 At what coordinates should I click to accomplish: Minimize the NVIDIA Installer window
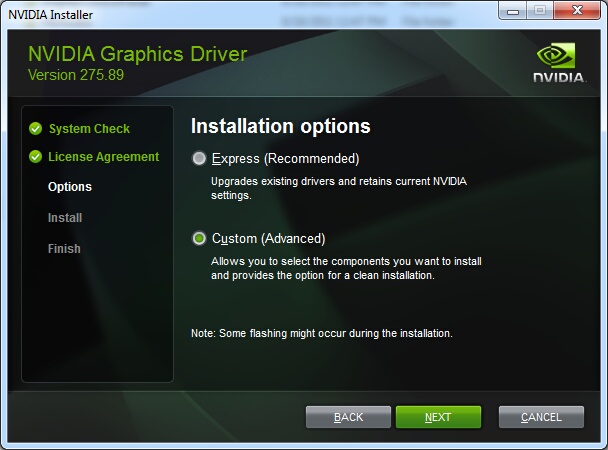coord(513,11)
